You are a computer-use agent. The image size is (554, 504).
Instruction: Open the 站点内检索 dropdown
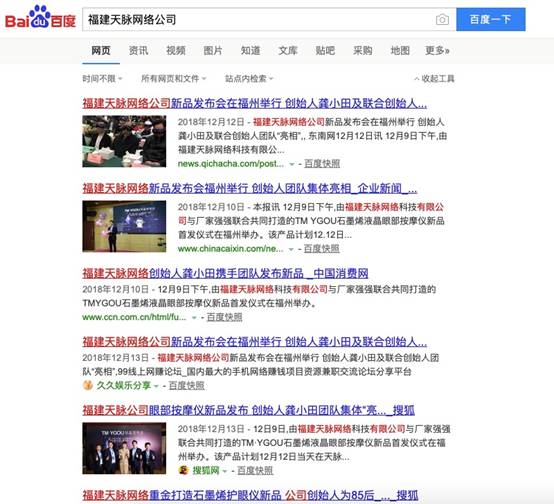249,78
